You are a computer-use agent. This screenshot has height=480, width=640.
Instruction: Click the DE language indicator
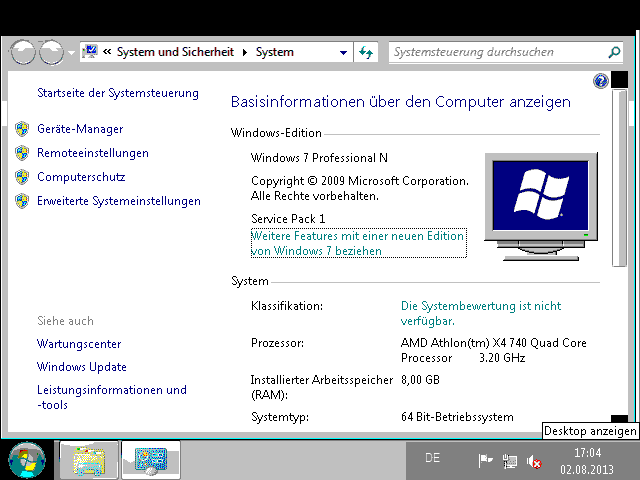[432, 458]
